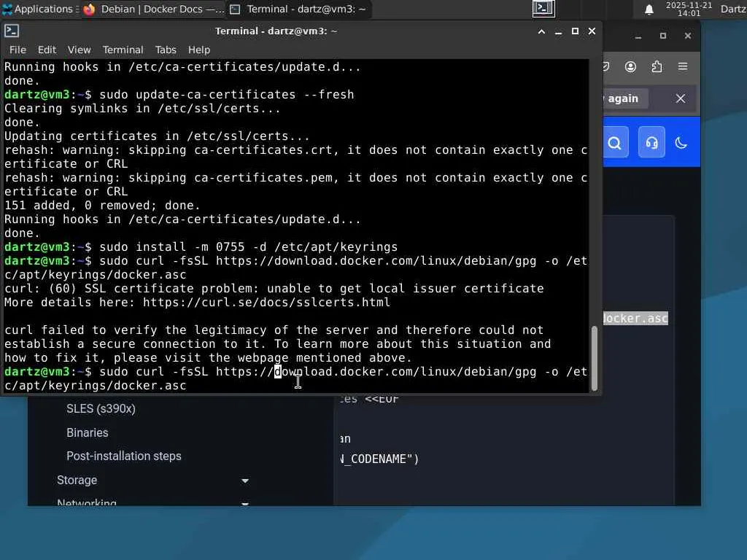Click 'sudo install -m 0755 -d /etc/apt/keyrings' line

coord(249,247)
